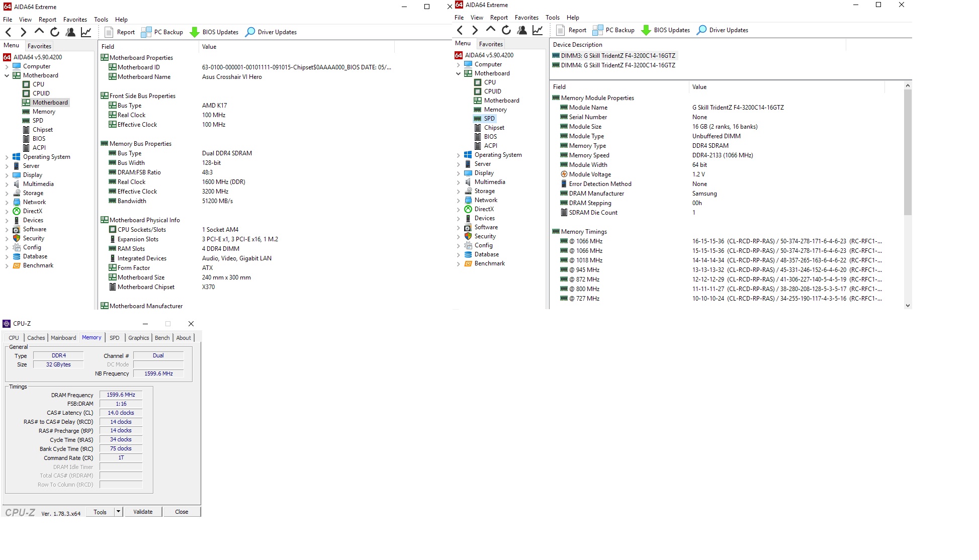Expand the Operating System node in left tree
The height and width of the screenshot is (560, 979).
point(7,157)
